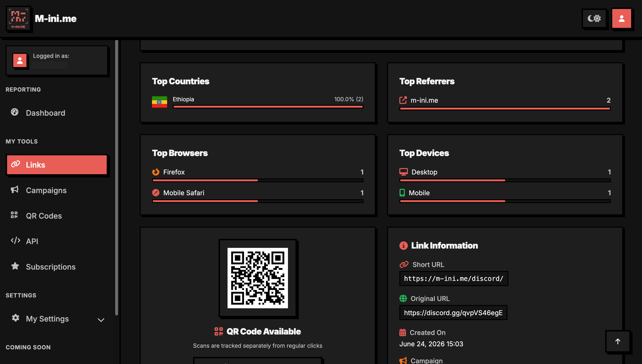This screenshot has width=642, height=364.
Task: Go to Campaigns
Action: pyautogui.click(x=57, y=190)
